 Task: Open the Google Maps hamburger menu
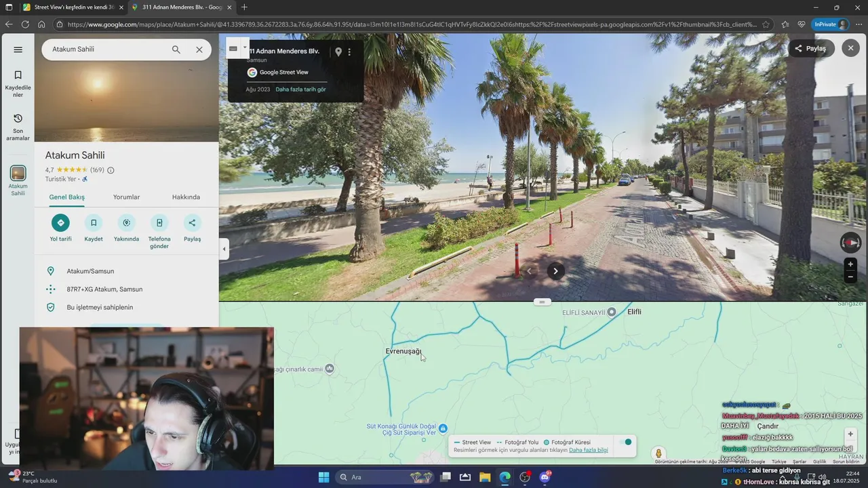18,49
